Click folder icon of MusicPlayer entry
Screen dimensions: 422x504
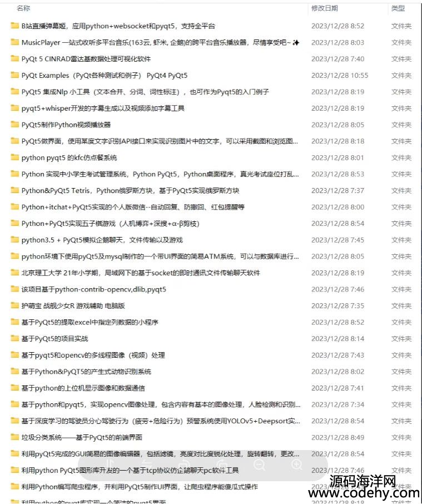tap(15, 42)
